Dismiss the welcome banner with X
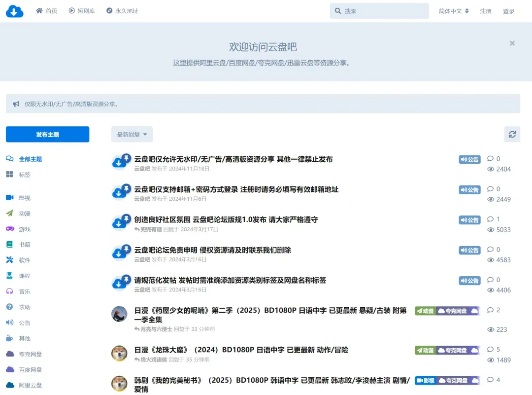The height and width of the screenshot is (395, 532). tap(512, 43)
